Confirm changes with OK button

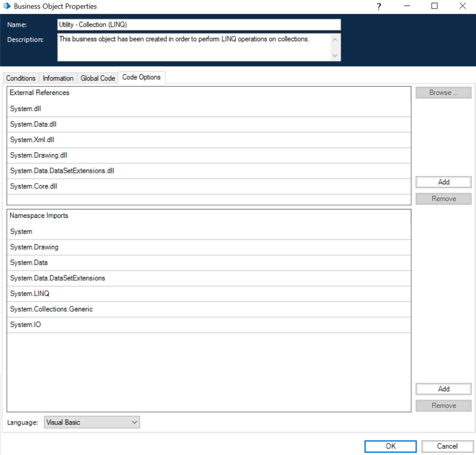tap(390, 446)
